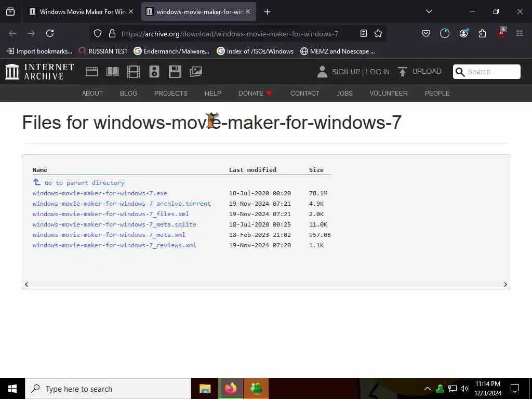The height and width of the screenshot is (399, 532).
Task: Open the Web (Wayback) media icon
Action: 91,72
